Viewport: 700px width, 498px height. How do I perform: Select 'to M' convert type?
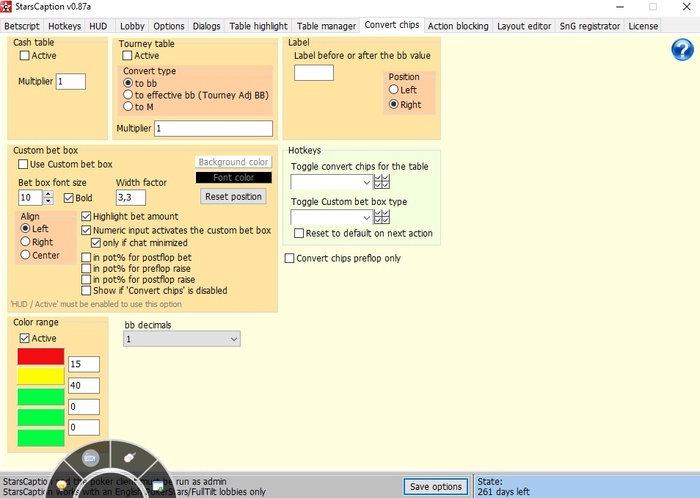(128, 107)
